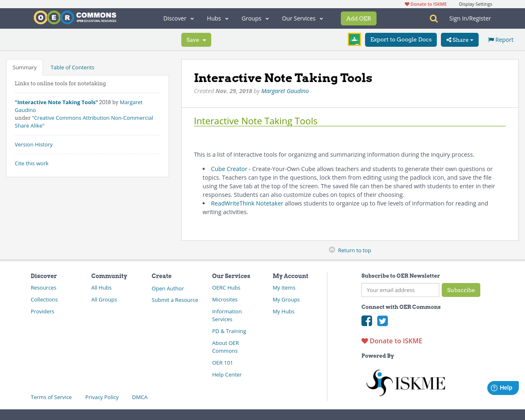
Task: Click Export to Google Docs
Action: pyautogui.click(x=401, y=39)
